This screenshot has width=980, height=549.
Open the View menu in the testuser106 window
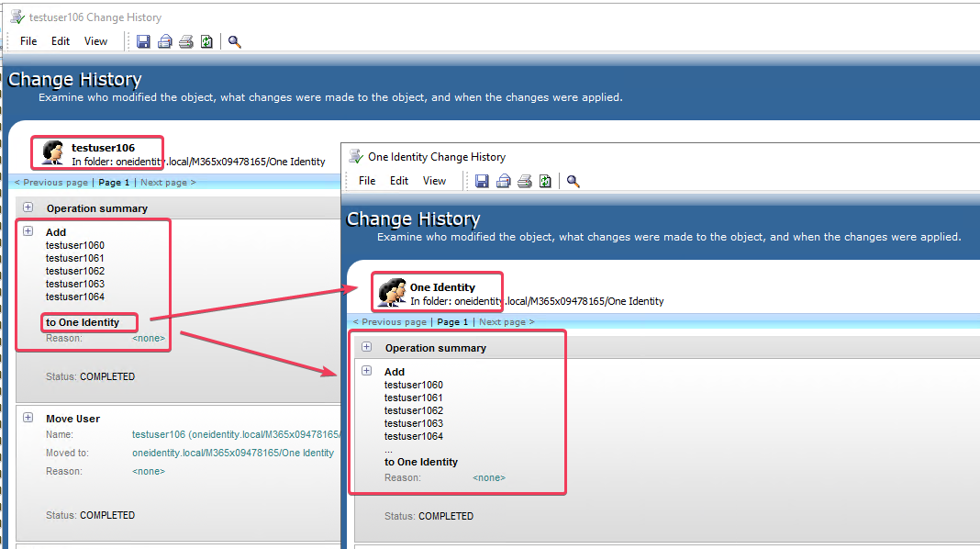(x=95, y=41)
